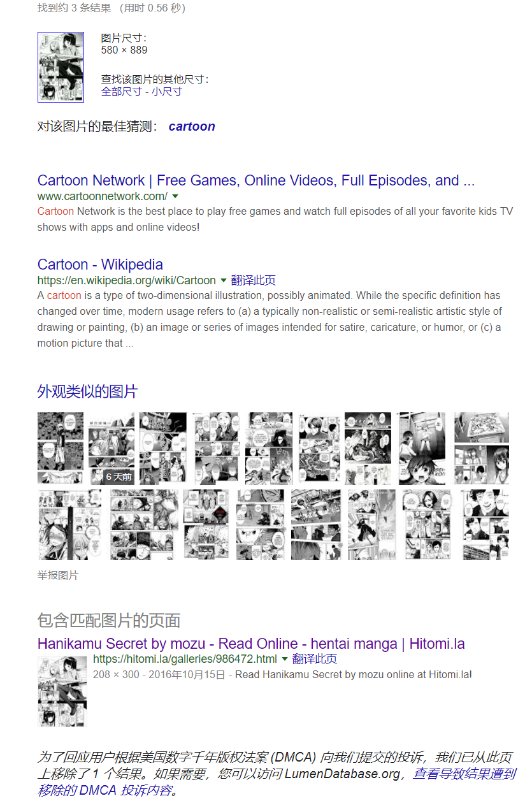The image size is (532, 810).
Task: Expand dropdown arrow beside hitomi.la URL
Action: (x=285, y=659)
